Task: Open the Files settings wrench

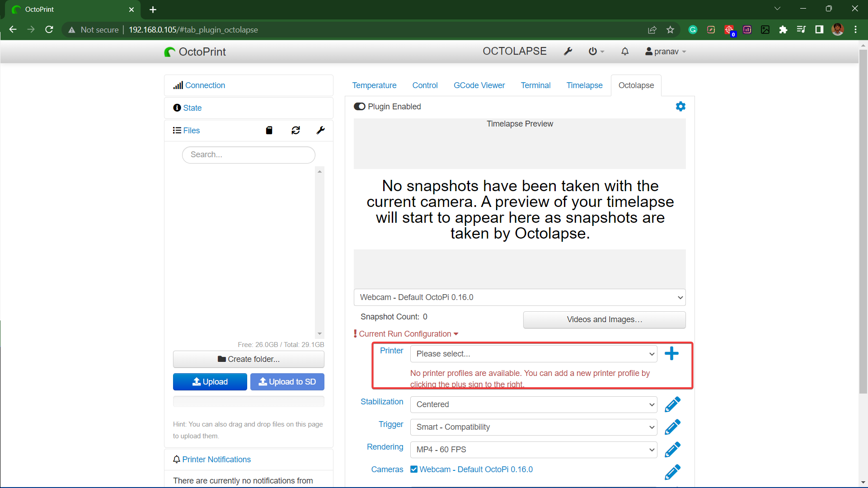Action: 320,130
